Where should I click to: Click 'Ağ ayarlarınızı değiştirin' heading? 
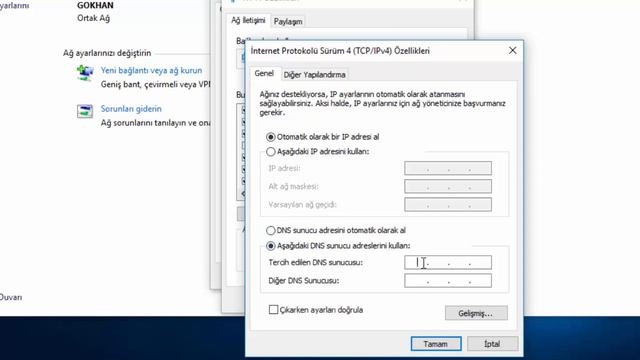(x=107, y=53)
